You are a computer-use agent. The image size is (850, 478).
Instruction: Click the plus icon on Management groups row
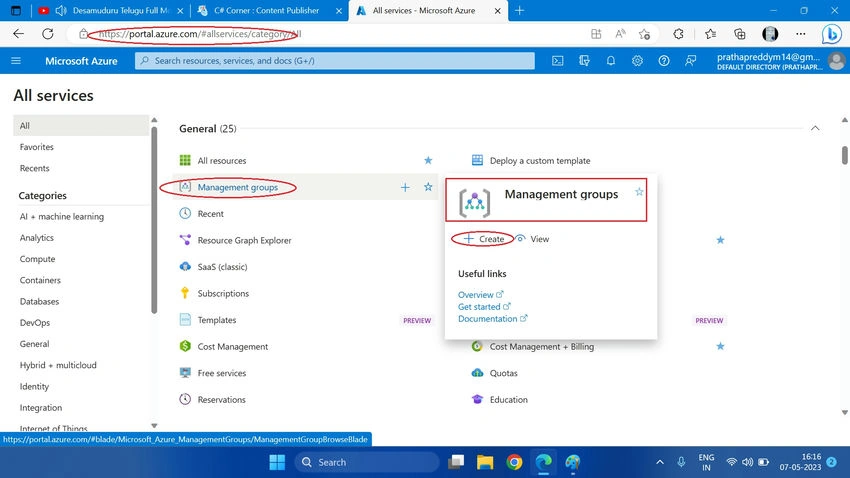[405, 187]
